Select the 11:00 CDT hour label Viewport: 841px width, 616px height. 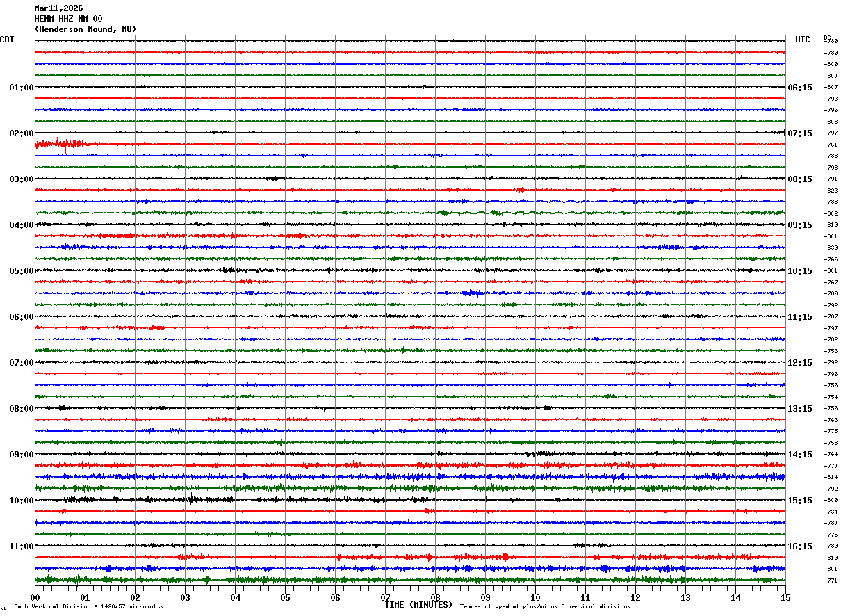[22, 546]
